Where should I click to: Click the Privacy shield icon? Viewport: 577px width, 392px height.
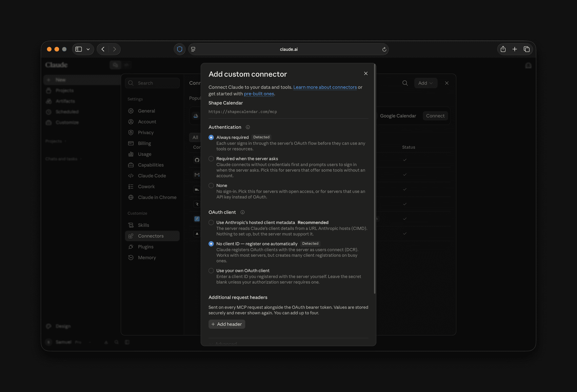coord(131,132)
